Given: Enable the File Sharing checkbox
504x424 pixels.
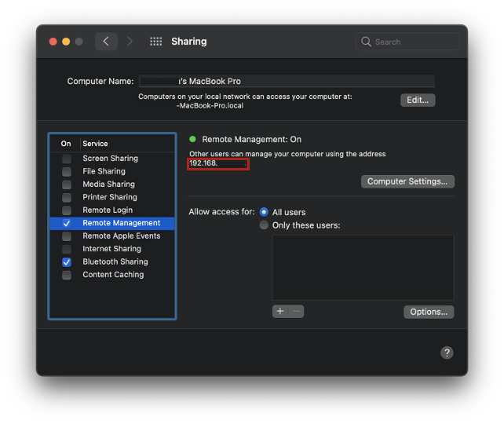Looking at the screenshot, I should coord(67,172).
